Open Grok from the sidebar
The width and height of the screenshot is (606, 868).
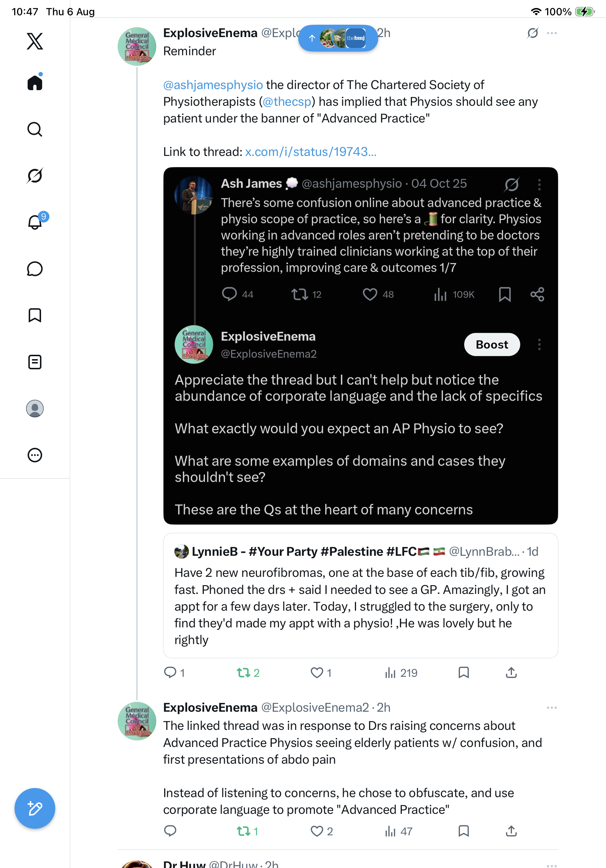click(35, 176)
